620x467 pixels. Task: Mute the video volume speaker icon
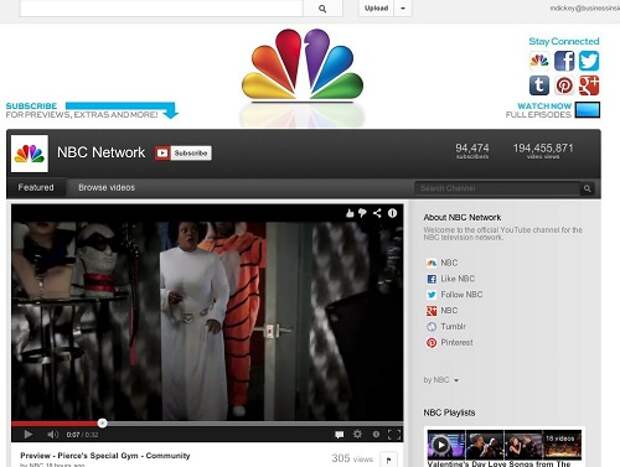click(53, 435)
